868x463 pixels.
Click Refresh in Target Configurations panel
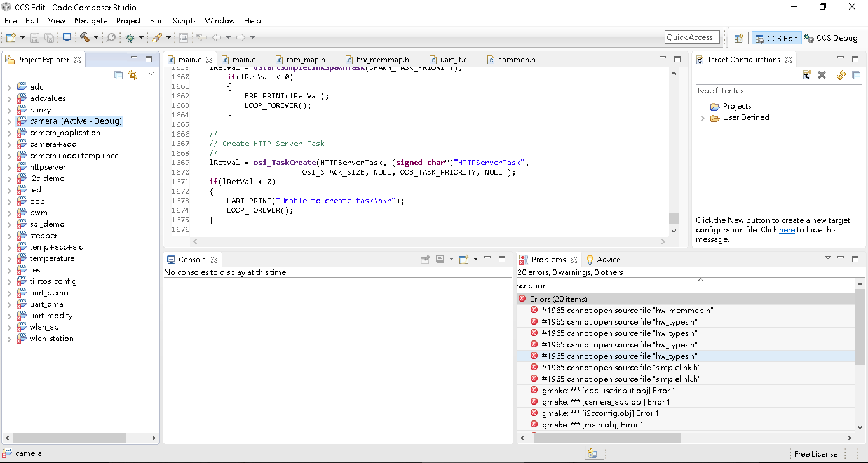pos(841,75)
